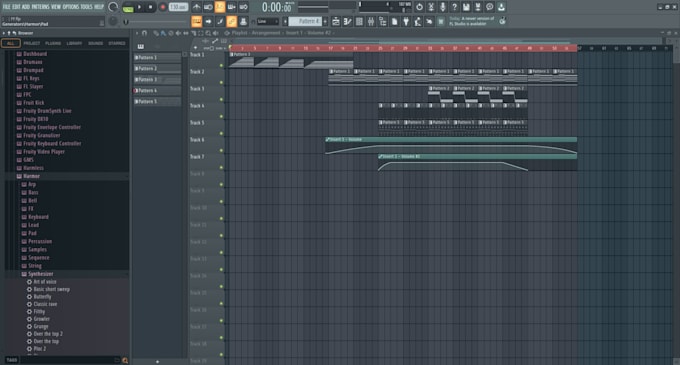Enable wait for input before recording
Screen dimensions: 680x365
tap(208, 7)
